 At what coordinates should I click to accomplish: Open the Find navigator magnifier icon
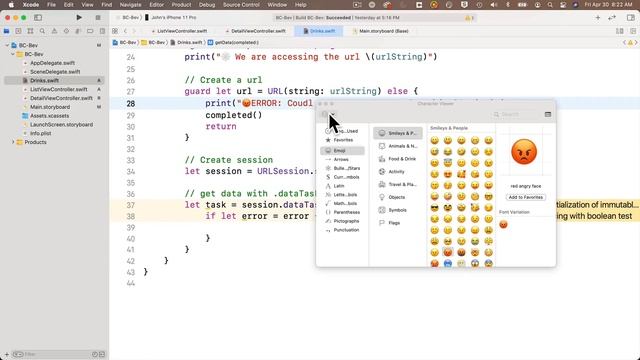pos(42,31)
